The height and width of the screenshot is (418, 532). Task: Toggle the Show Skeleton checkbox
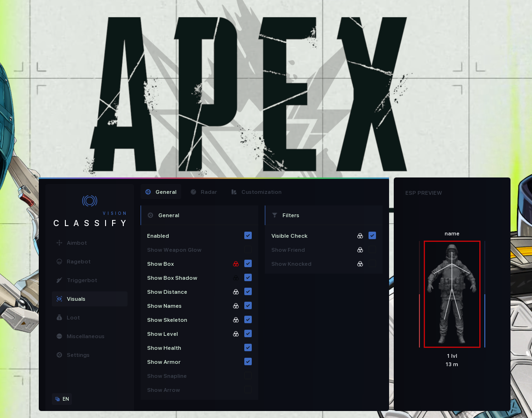[x=248, y=319]
